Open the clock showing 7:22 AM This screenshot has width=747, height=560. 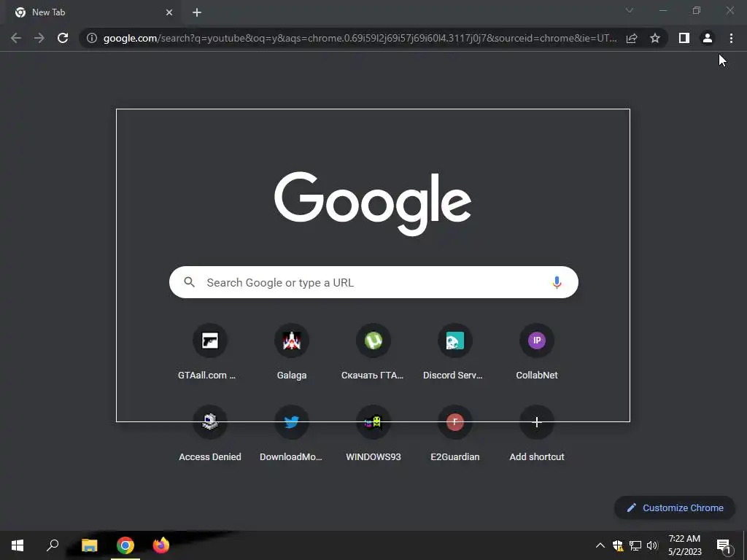(684, 545)
